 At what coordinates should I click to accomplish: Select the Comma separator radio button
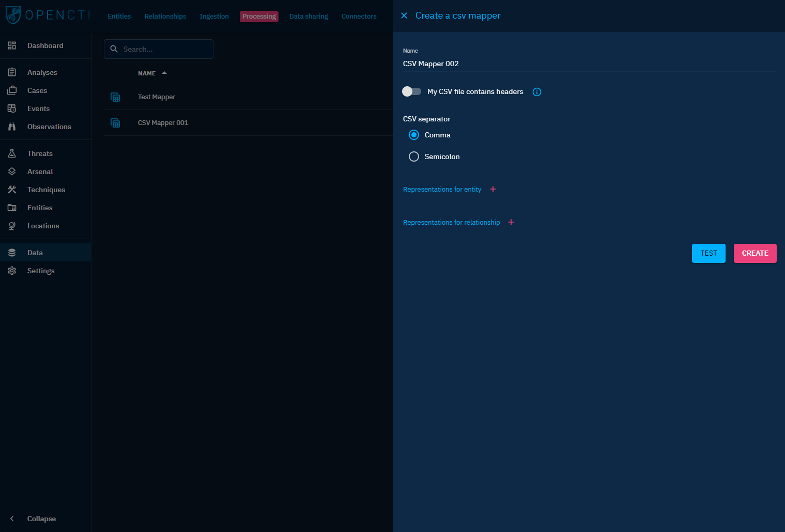(x=414, y=135)
